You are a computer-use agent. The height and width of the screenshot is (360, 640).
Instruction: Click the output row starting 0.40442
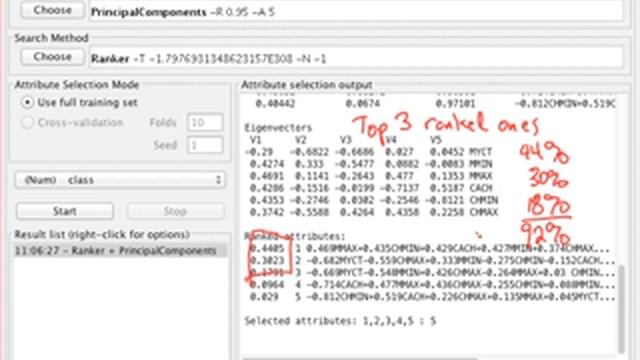(435, 104)
